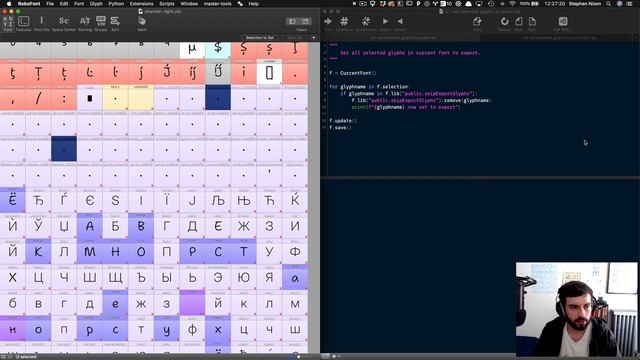Select the Cyrillic Ы glyph cell
Viewport: 640px width, 360px height.
point(167,277)
